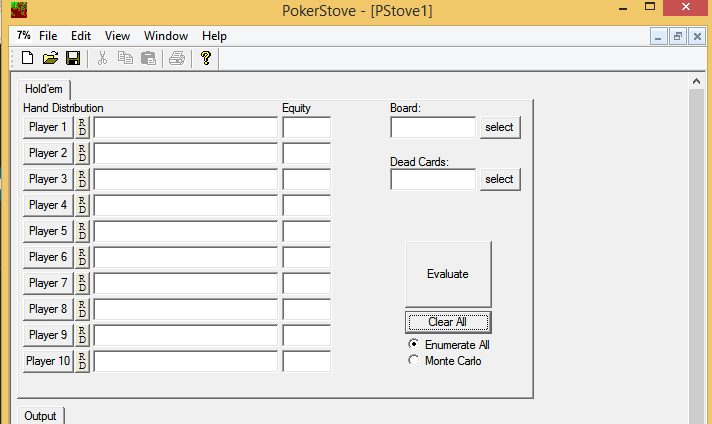Open the File menu

pyautogui.click(x=48, y=36)
